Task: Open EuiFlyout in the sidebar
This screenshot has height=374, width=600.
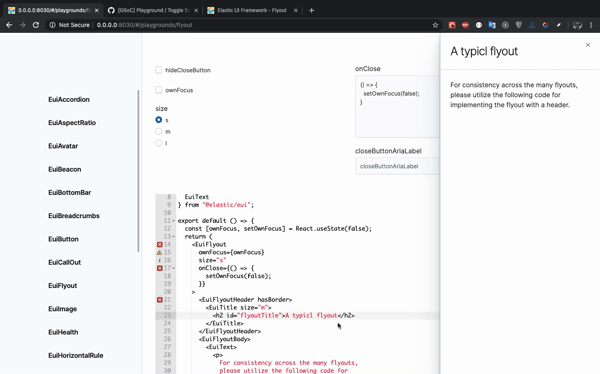Action: click(63, 286)
